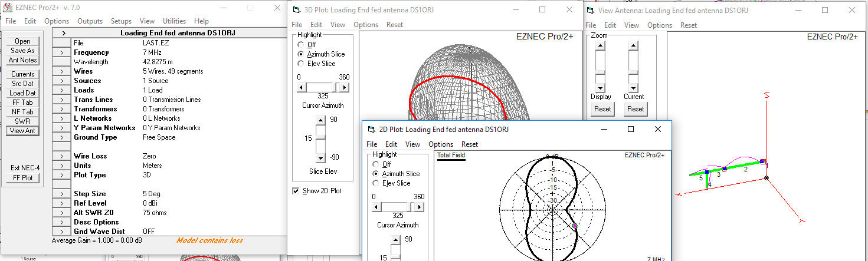868x261 pixels.
Task: Click down arrow of Slice Elev scrollbar
Action: point(320,158)
